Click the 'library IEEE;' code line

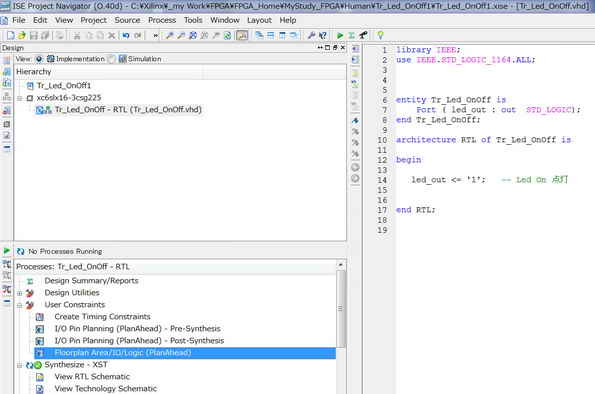click(x=428, y=50)
